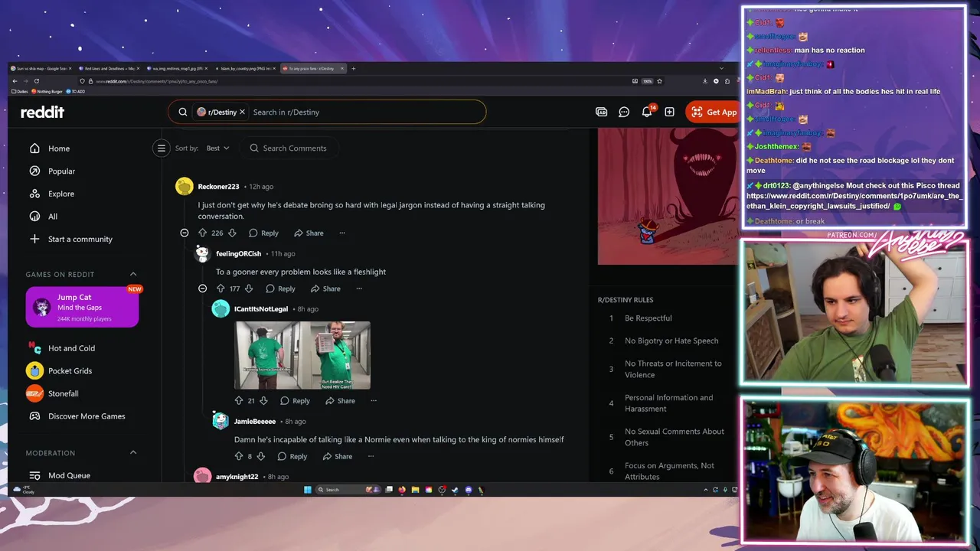980x551 pixels.
Task: Open Firefox from the taskbar
Action: point(402,490)
